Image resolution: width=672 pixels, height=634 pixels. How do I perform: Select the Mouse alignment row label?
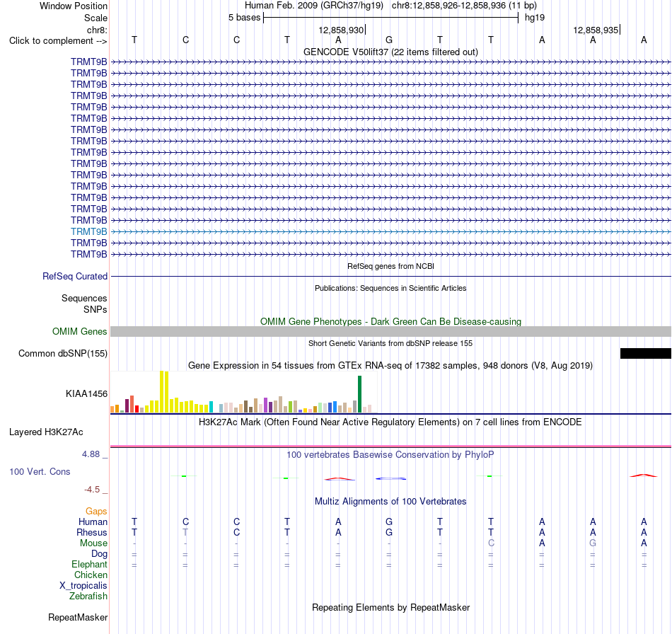coord(93,543)
